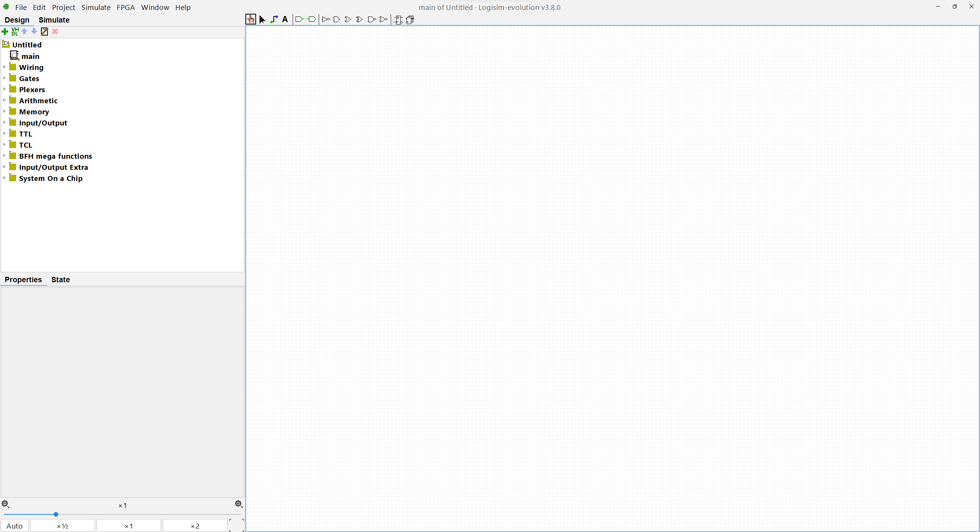Pick the D Flip-Flop tool icon
The image size is (980, 532).
pyautogui.click(x=398, y=20)
